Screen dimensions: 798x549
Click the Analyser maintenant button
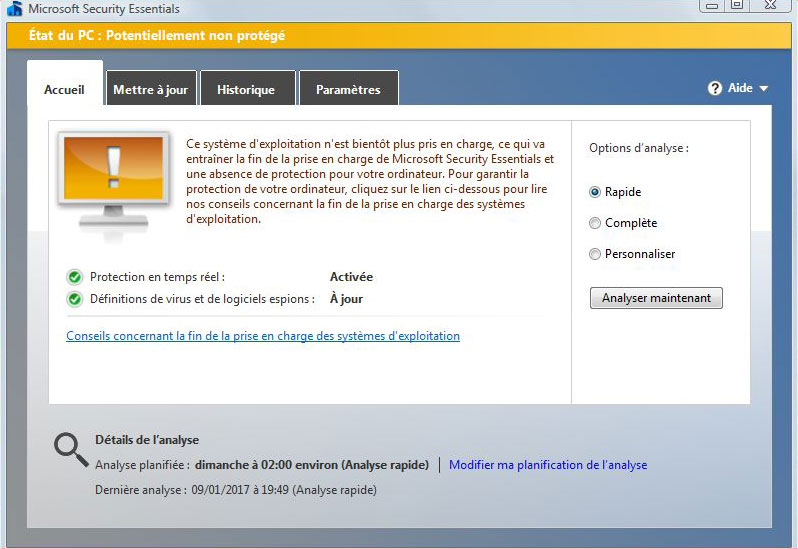656,298
